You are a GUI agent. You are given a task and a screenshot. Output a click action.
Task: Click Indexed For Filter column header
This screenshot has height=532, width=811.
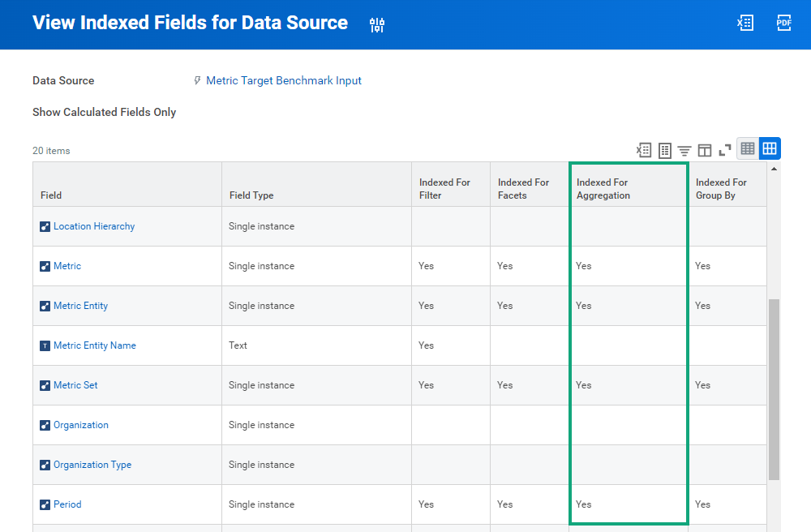(451, 185)
